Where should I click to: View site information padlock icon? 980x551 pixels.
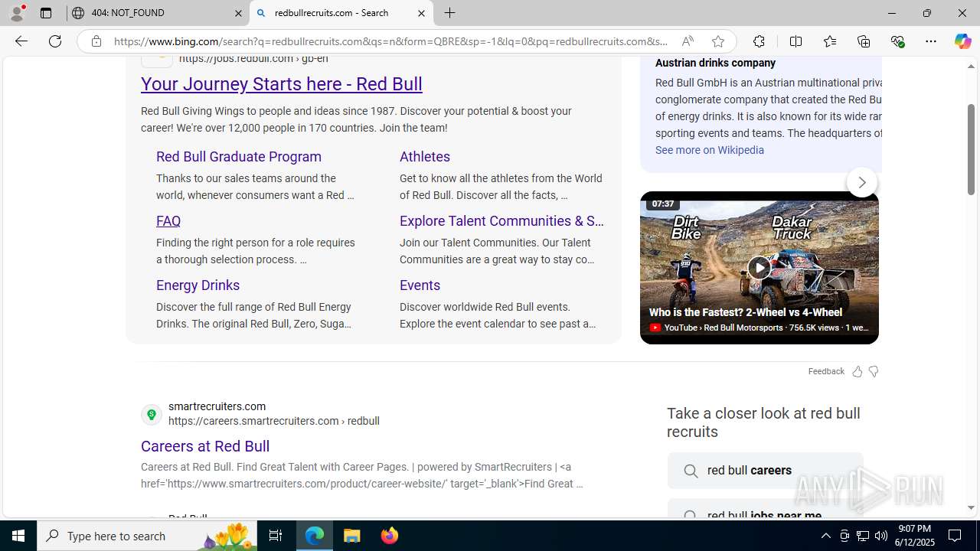96,41
